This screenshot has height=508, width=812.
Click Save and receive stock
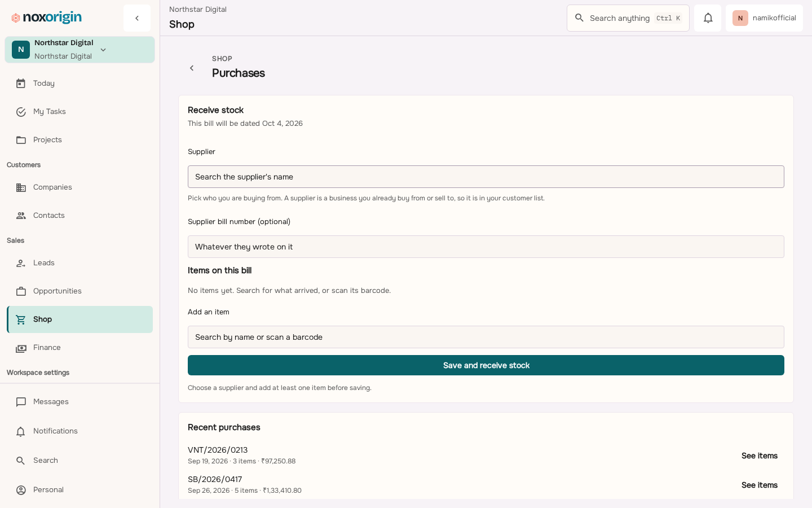point(486,365)
